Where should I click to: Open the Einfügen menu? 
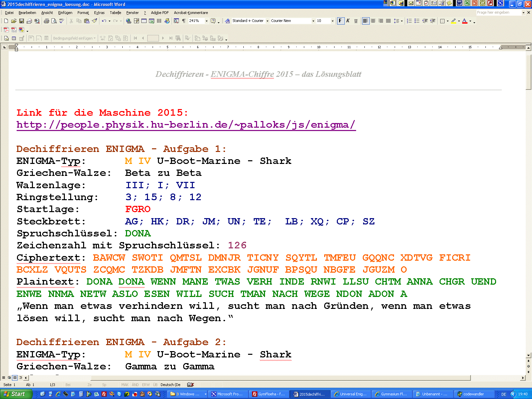[x=65, y=13]
